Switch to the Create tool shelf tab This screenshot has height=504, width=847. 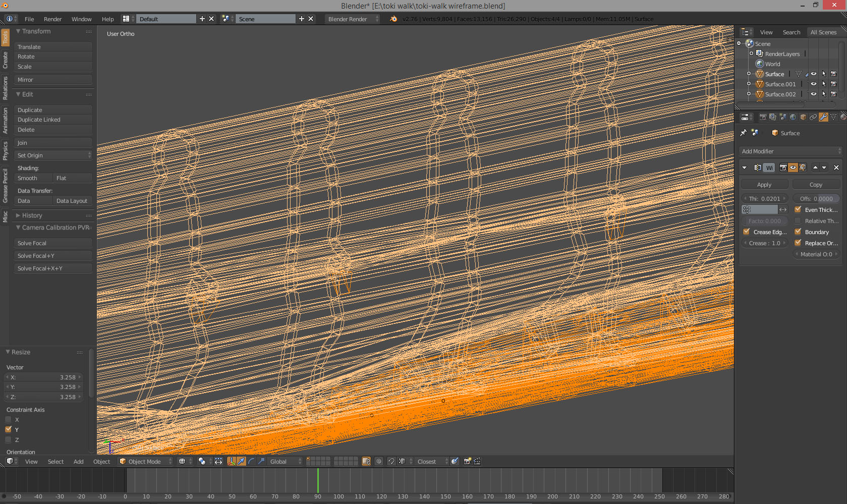pos(5,60)
